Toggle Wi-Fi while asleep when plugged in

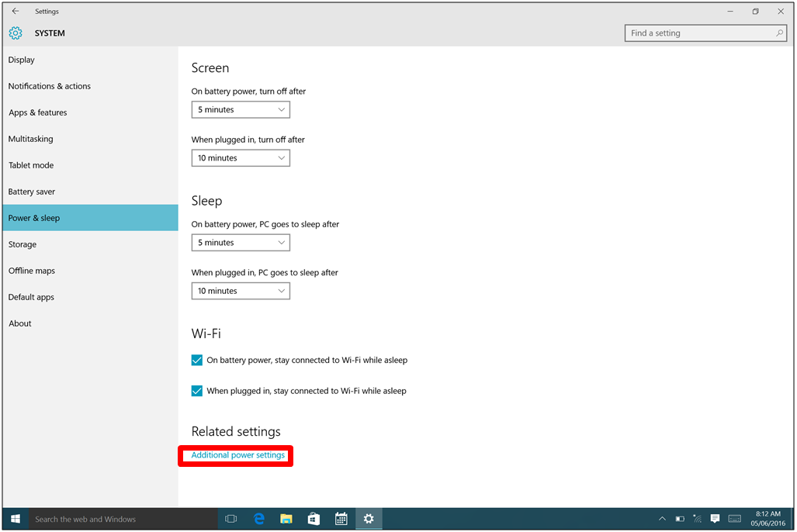click(x=196, y=391)
